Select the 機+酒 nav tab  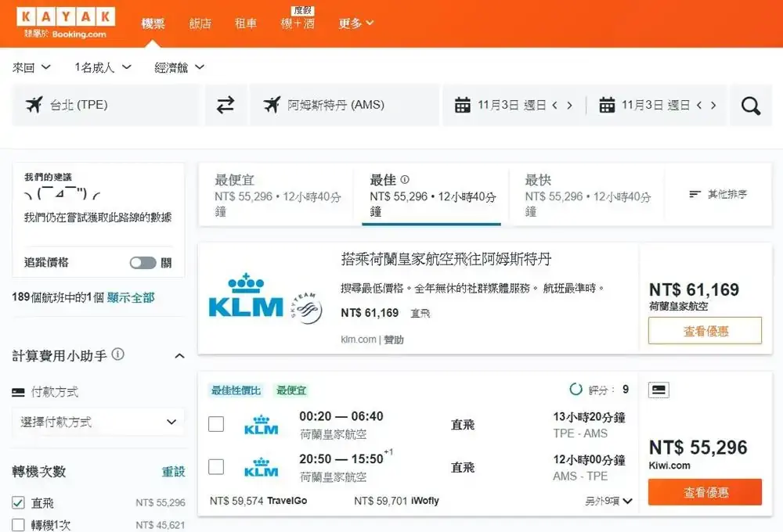(x=298, y=23)
